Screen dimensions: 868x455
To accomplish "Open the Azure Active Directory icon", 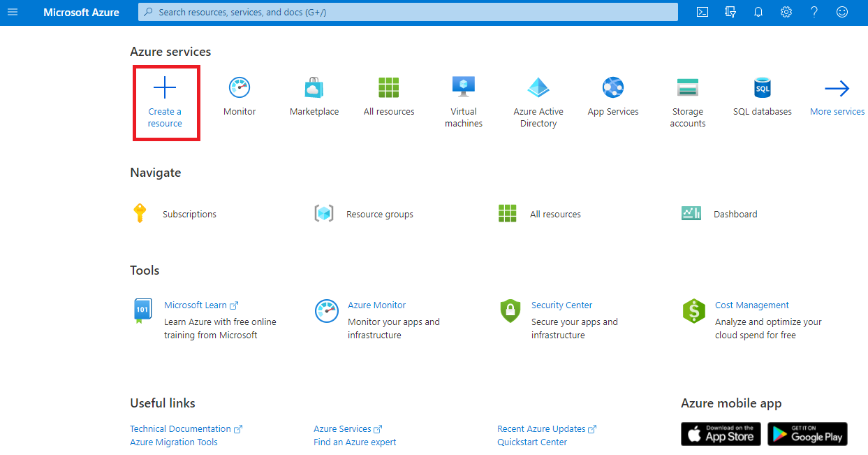I will [538, 87].
